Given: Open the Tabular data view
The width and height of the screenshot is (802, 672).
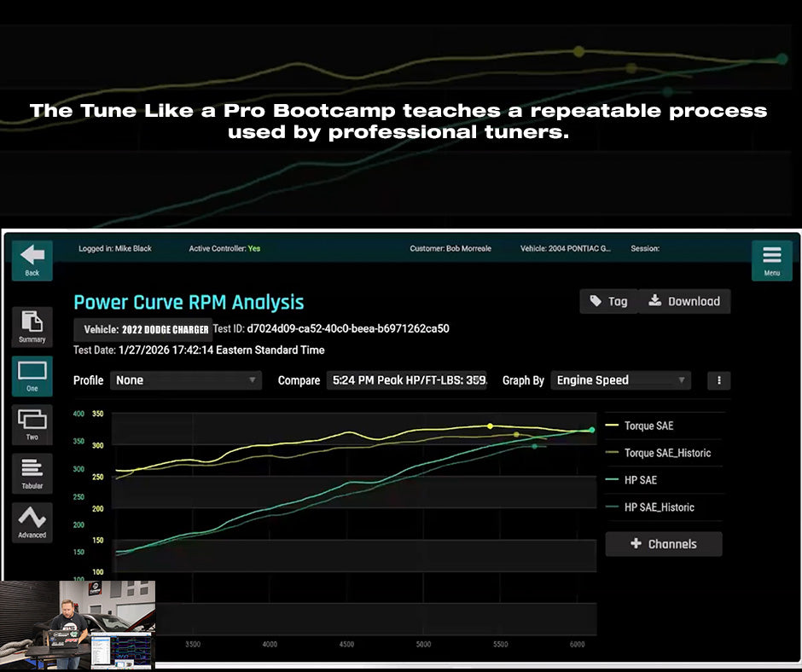Looking at the screenshot, I should (x=32, y=473).
